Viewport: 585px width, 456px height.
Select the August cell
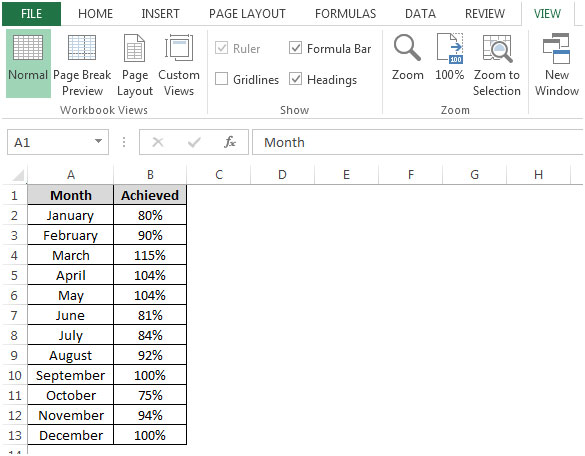71,355
